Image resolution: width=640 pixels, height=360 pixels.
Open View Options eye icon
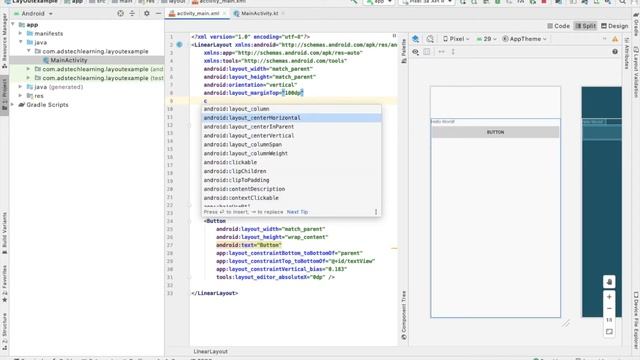(x=416, y=52)
